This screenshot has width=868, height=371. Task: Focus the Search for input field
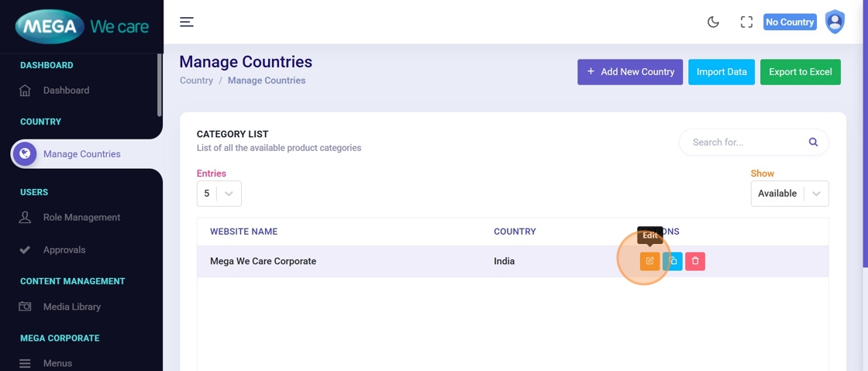pyautogui.click(x=744, y=143)
